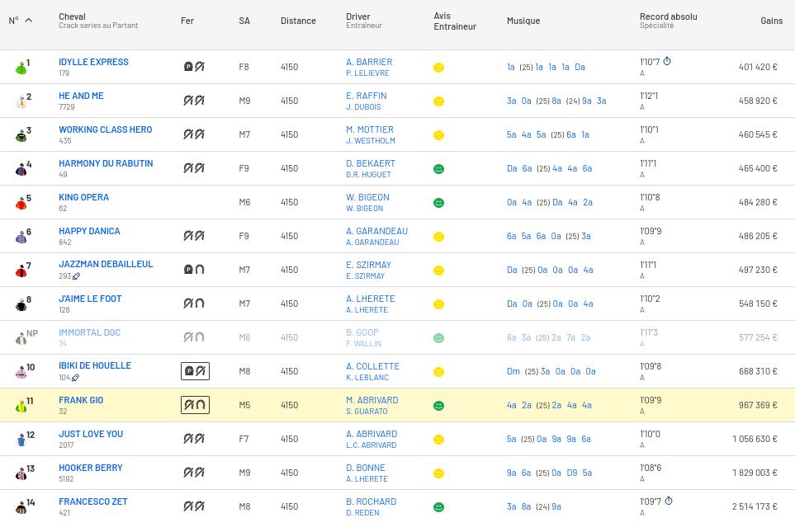The image size is (795, 532).
Task: Click the link icon under Jazzman Debailleul
Action: click(x=76, y=276)
